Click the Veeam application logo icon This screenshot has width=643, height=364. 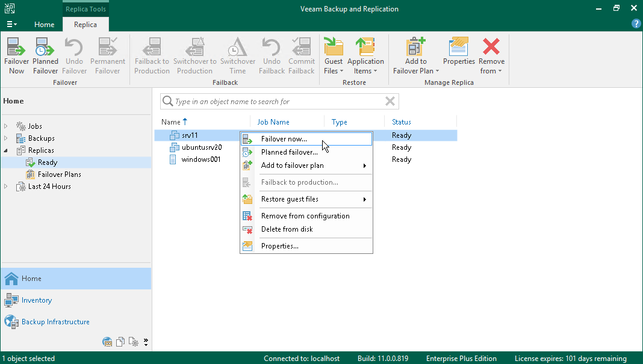click(x=10, y=8)
